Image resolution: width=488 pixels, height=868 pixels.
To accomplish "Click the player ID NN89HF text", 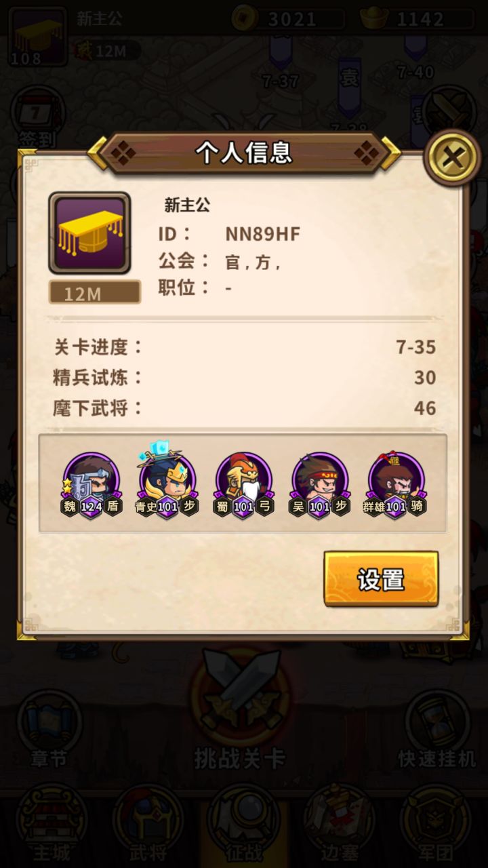I will click(262, 234).
